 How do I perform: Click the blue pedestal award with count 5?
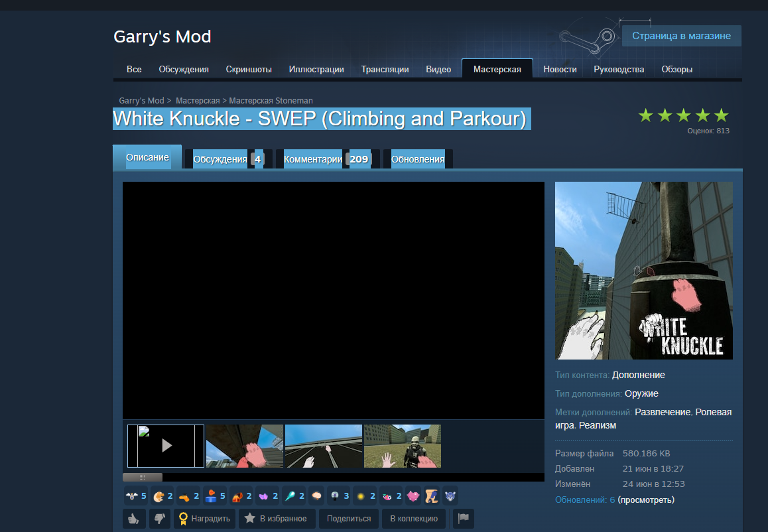point(216,496)
